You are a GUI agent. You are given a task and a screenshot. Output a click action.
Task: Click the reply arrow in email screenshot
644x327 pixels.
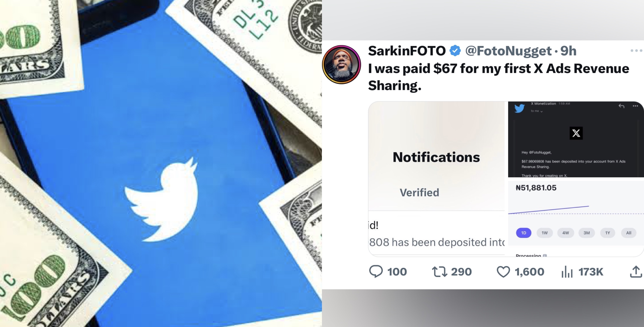621,106
